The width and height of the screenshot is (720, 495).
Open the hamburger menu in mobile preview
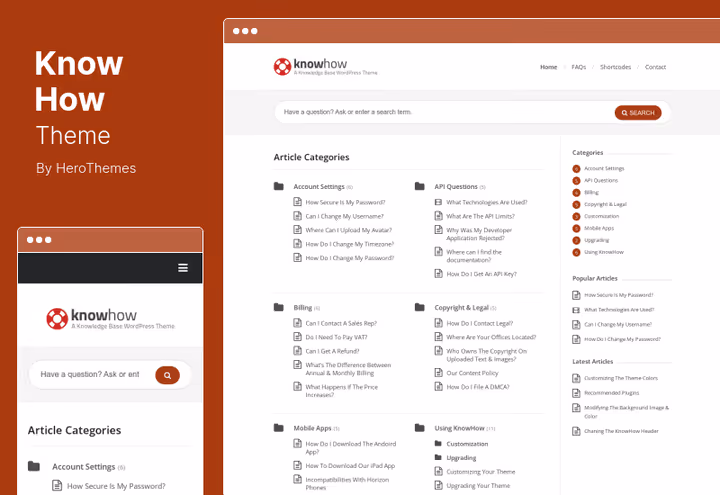tap(183, 268)
